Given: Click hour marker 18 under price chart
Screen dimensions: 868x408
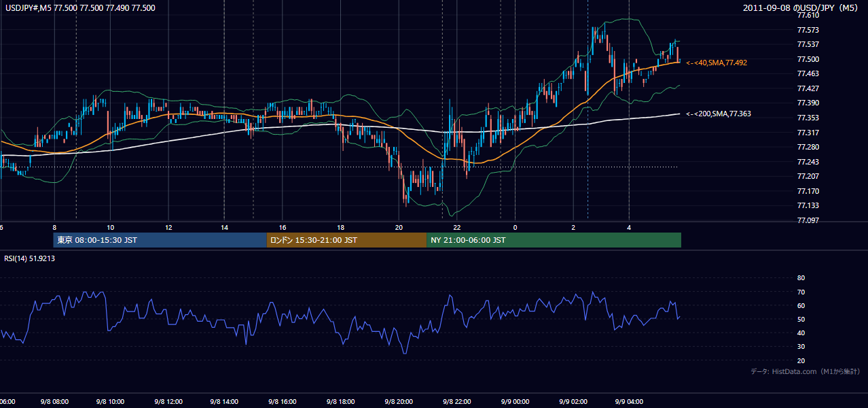Looking at the screenshot, I should coord(340,228).
